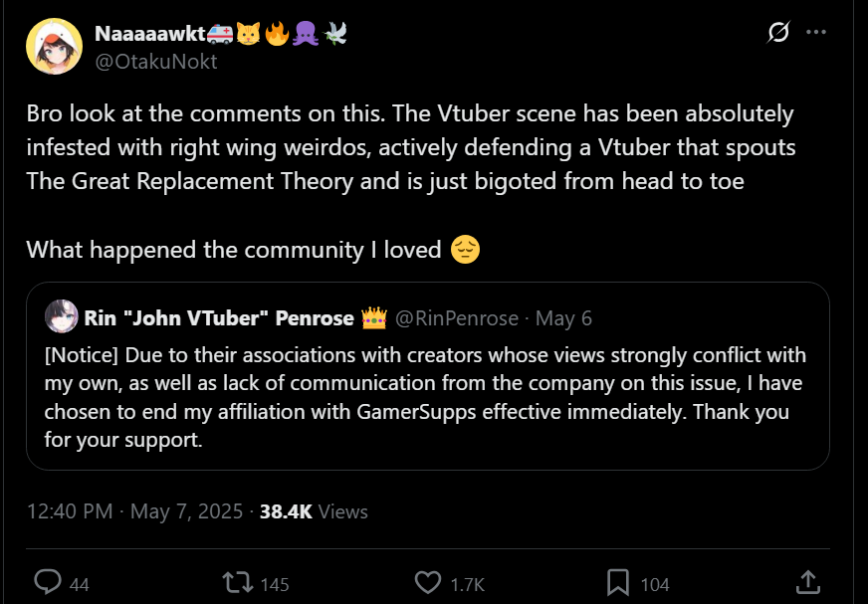
Task: Click Rin Penrose's small avatar
Action: point(62,318)
